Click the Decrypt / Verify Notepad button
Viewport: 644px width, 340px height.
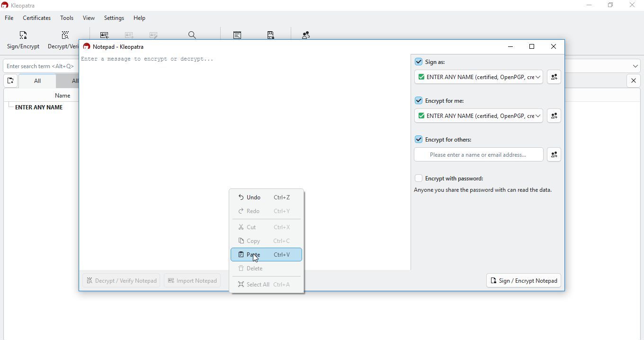pyautogui.click(x=121, y=281)
